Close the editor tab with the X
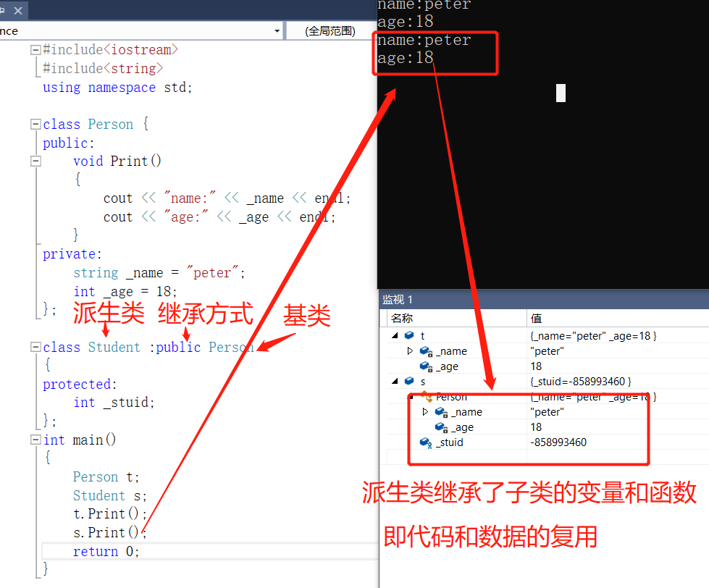 point(18,10)
